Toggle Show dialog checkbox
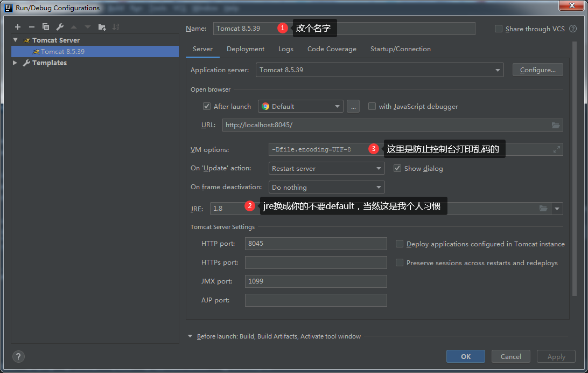Screen dimensions: 588x373 [x=397, y=168]
